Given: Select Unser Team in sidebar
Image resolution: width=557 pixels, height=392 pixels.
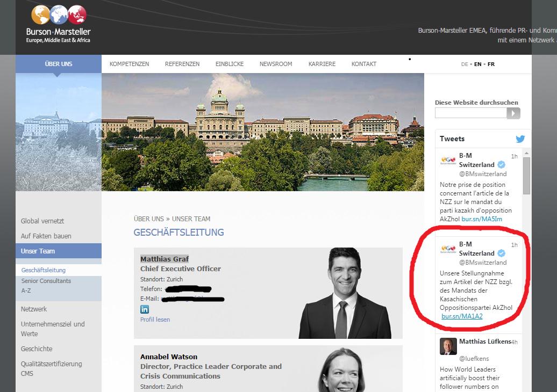Looking at the screenshot, I should pyautogui.click(x=59, y=251).
